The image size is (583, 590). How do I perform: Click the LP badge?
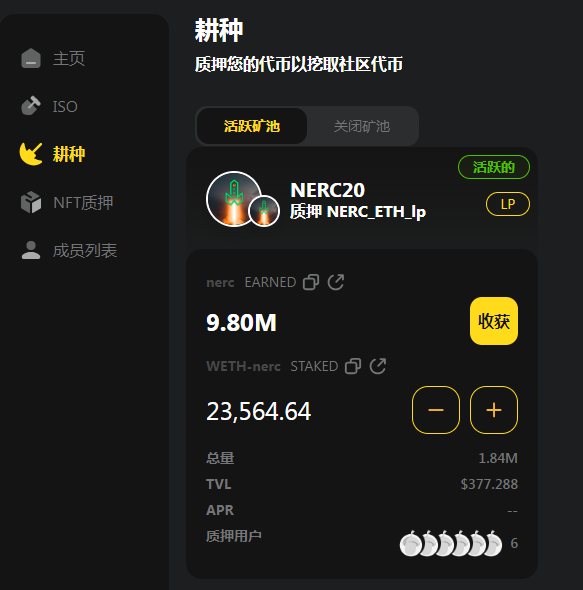point(508,204)
